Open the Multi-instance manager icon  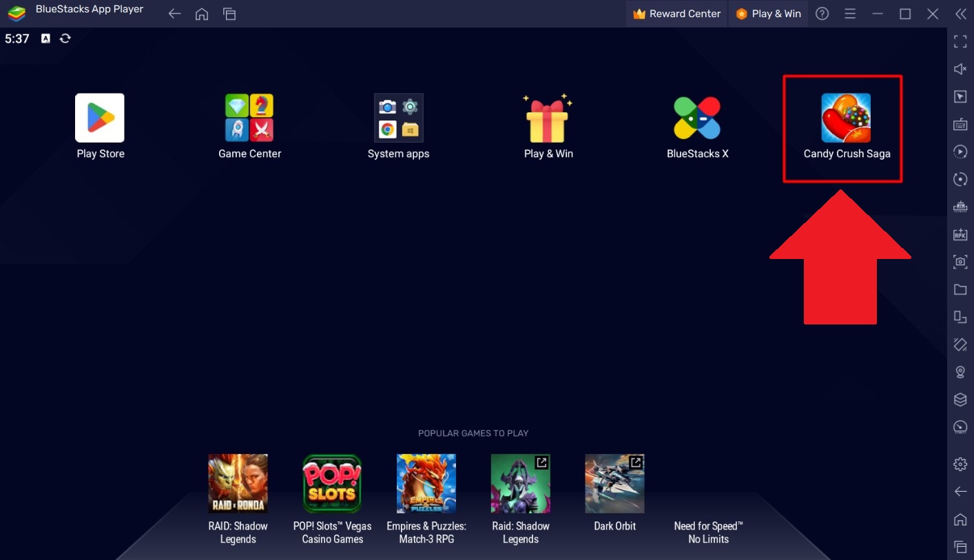pos(960,317)
